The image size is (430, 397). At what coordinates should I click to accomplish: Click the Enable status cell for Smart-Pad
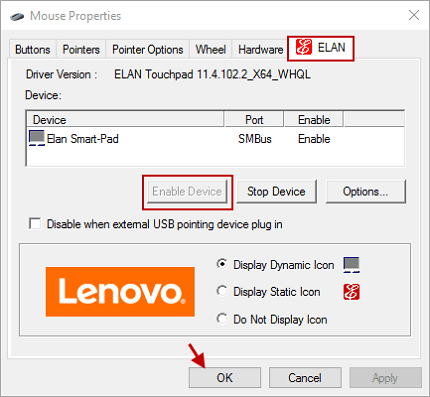[x=314, y=139]
